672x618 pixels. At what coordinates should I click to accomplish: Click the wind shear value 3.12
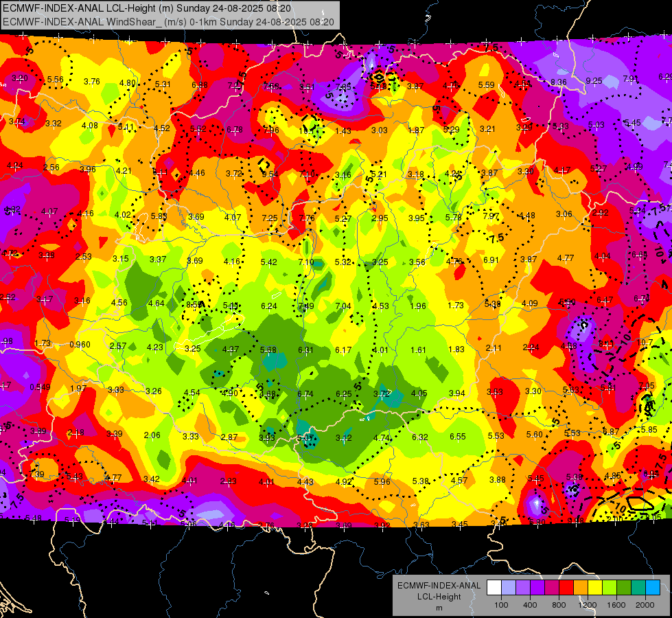[x=343, y=437]
